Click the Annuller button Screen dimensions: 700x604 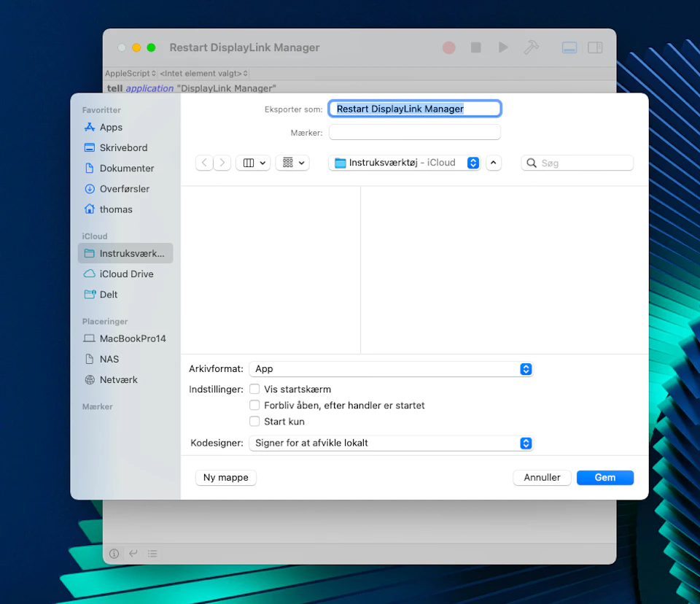542,478
